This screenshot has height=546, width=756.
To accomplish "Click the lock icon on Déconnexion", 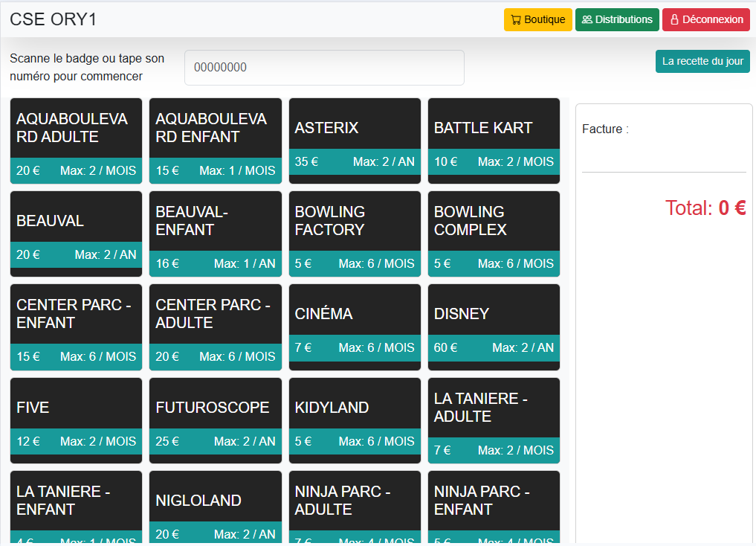I will [674, 20].
